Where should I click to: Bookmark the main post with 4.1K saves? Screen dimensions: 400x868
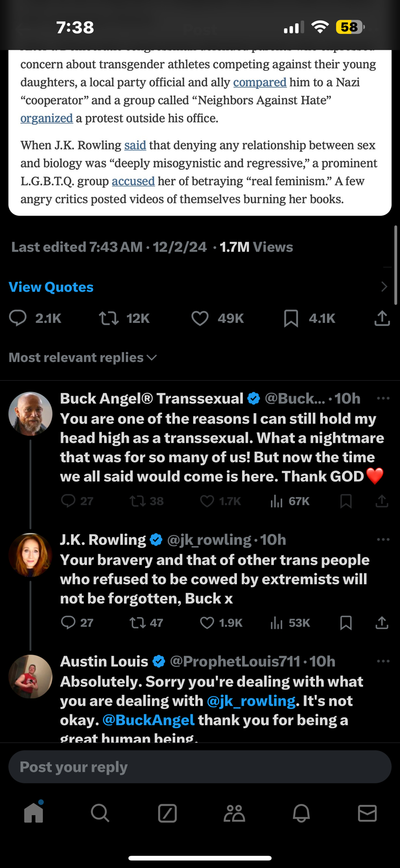[291, 319]
